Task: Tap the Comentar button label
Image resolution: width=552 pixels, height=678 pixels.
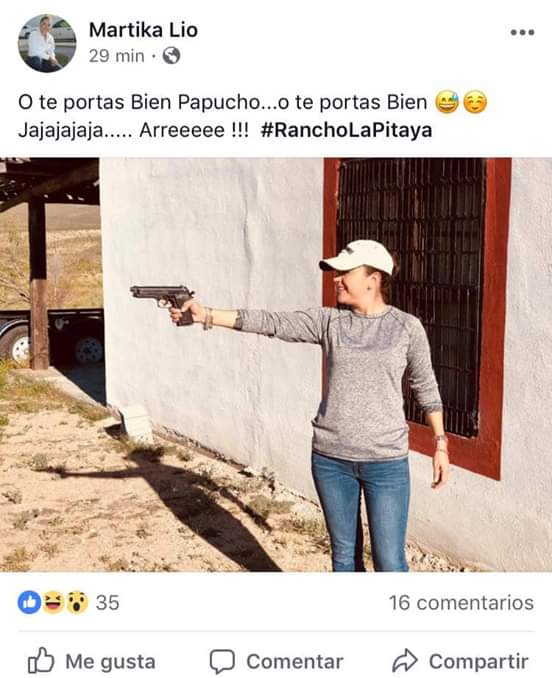Action: point(295,661)
